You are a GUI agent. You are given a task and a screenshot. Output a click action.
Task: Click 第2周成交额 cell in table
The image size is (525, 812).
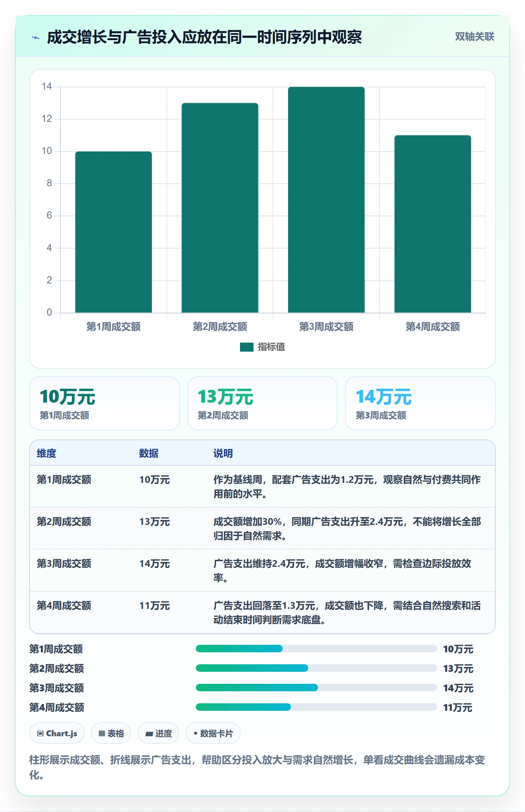(x=64, y=521)
